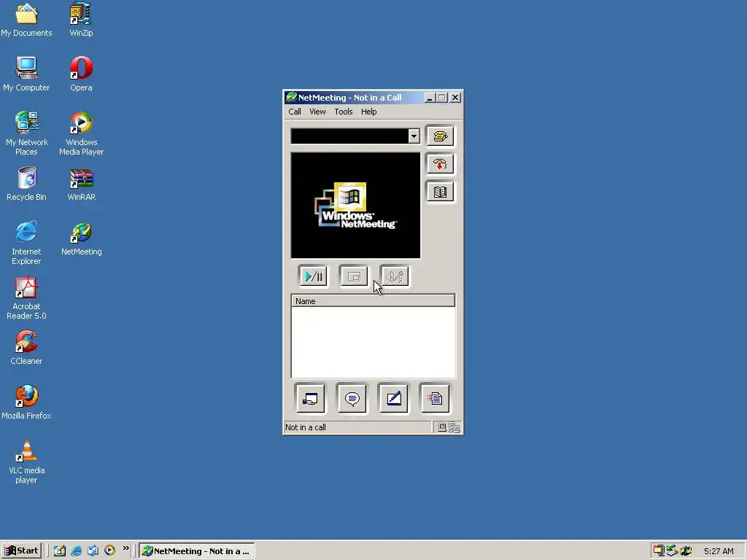747x560 pixels.
Task: Select the My Documents desktop icon
Action: tap(26, 20)
